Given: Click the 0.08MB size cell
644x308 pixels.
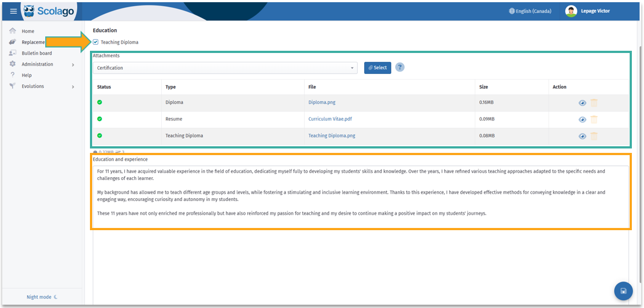Looking at the screenshot, I should tap(487, 136).
